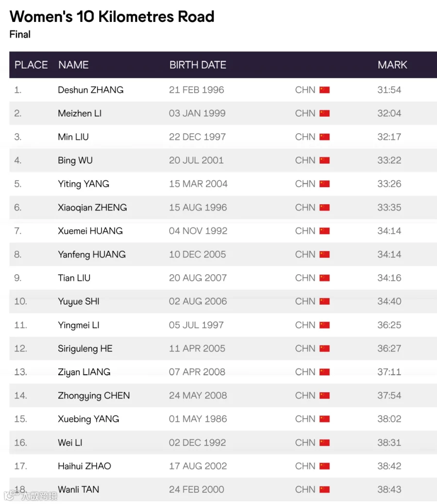
Task: Click the flag icon for Yiting YANG
Action: tap(325, 184)
